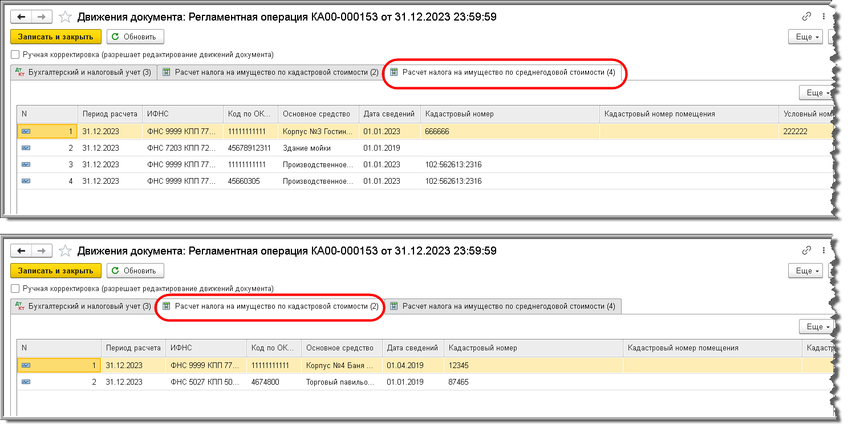Click code 45660305 cell
Viewport: 868px width, 436px height.
coord(250,181)
